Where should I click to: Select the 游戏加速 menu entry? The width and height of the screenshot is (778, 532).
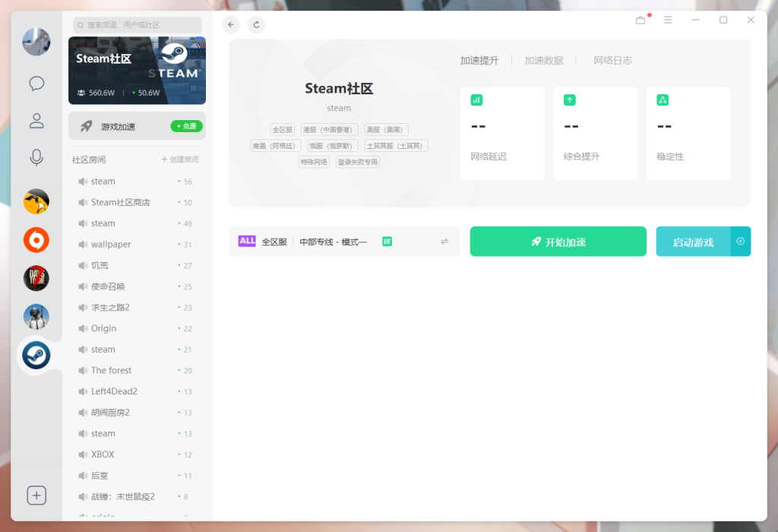click(137, 126)
